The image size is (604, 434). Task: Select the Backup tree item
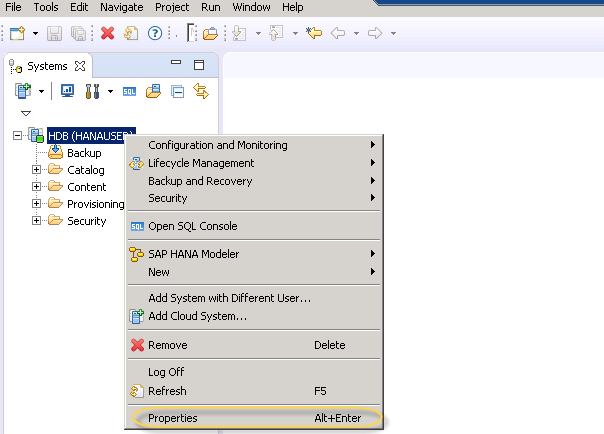pyautogui.click(x=84, y=153)
